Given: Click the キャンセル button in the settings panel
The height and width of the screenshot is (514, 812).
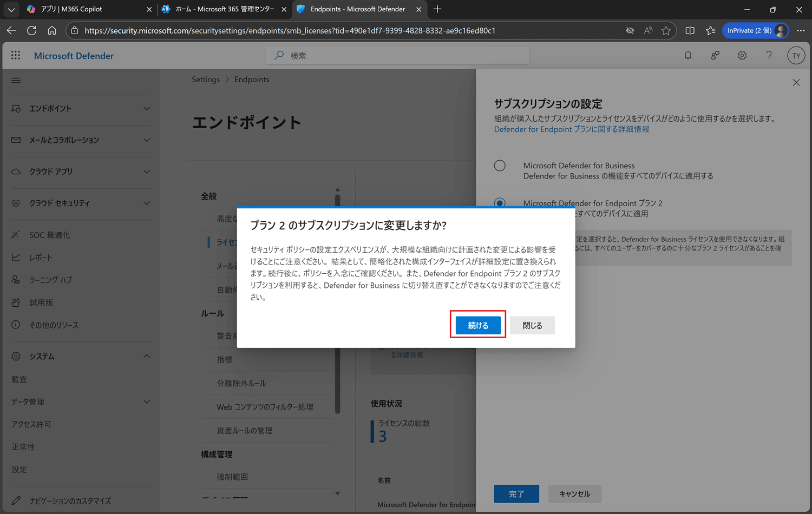Looking at the screenshot, I should 575,494.
